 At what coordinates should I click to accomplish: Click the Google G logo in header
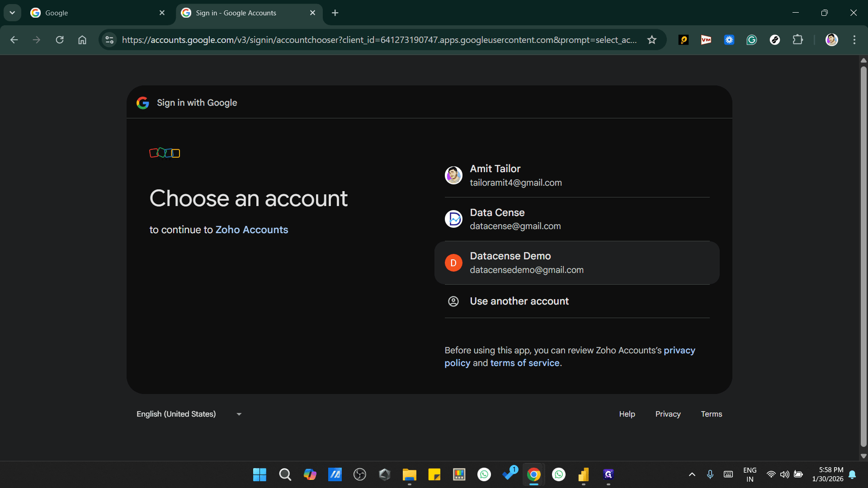(x=143, y=103)
